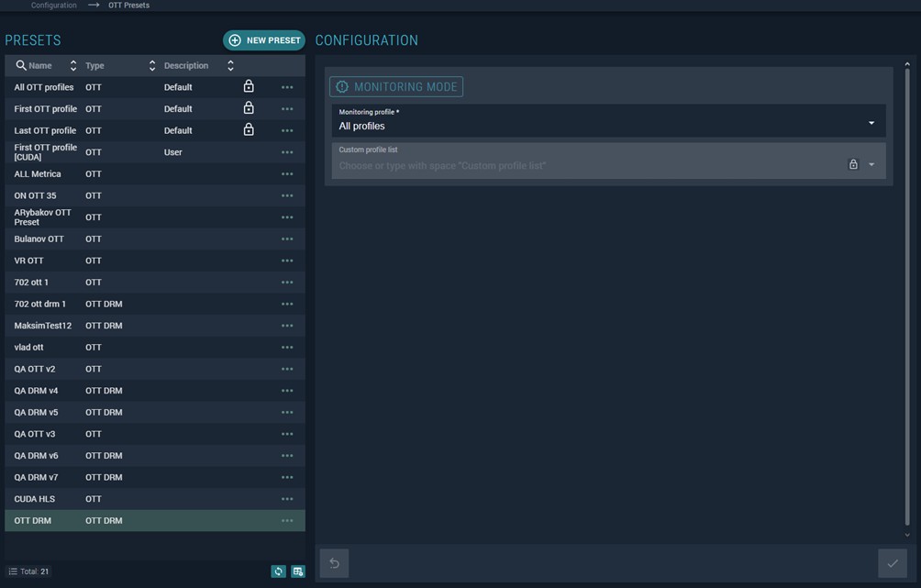Click Configuration in the breadcrumb
921x588 pixels.
point(54,6)
